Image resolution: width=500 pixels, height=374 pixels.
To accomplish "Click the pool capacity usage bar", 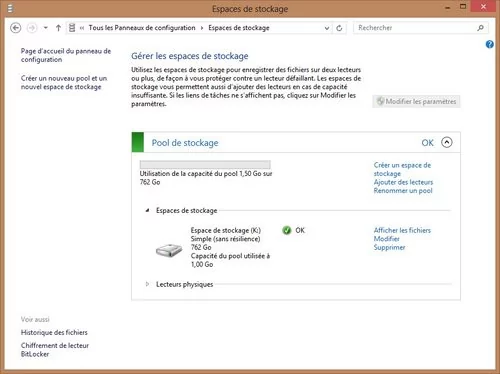I will [205, 165].
